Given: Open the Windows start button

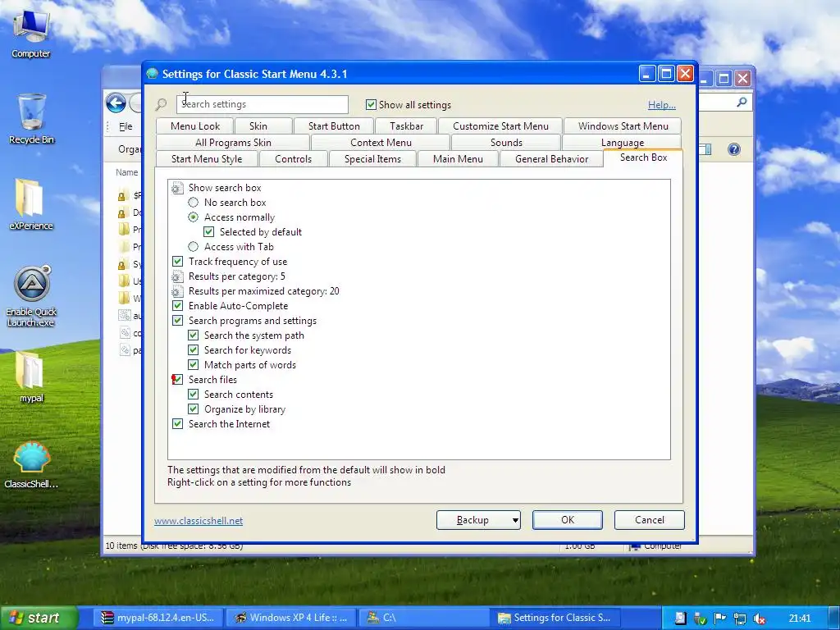Looking at the screenshot, I should point(39,619).
